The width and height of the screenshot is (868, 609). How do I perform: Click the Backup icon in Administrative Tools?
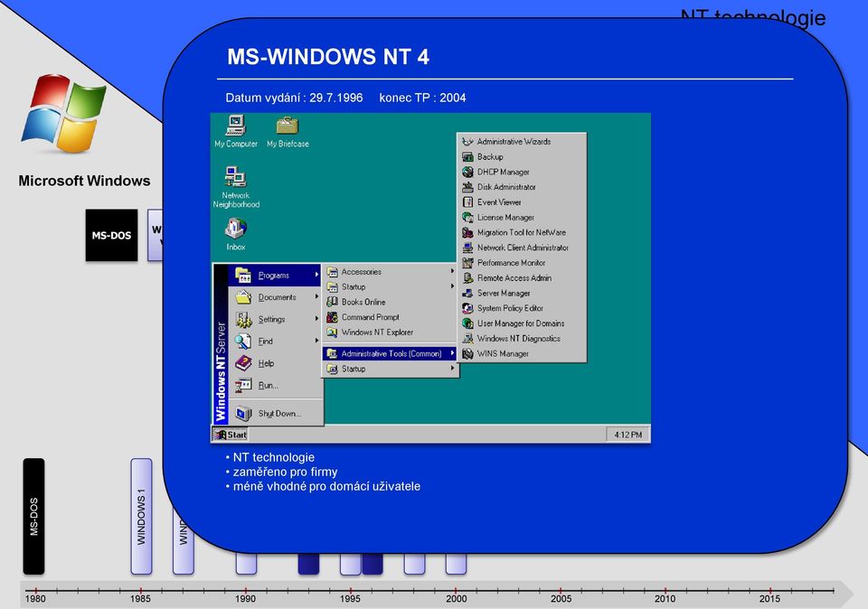pos(467,156)
